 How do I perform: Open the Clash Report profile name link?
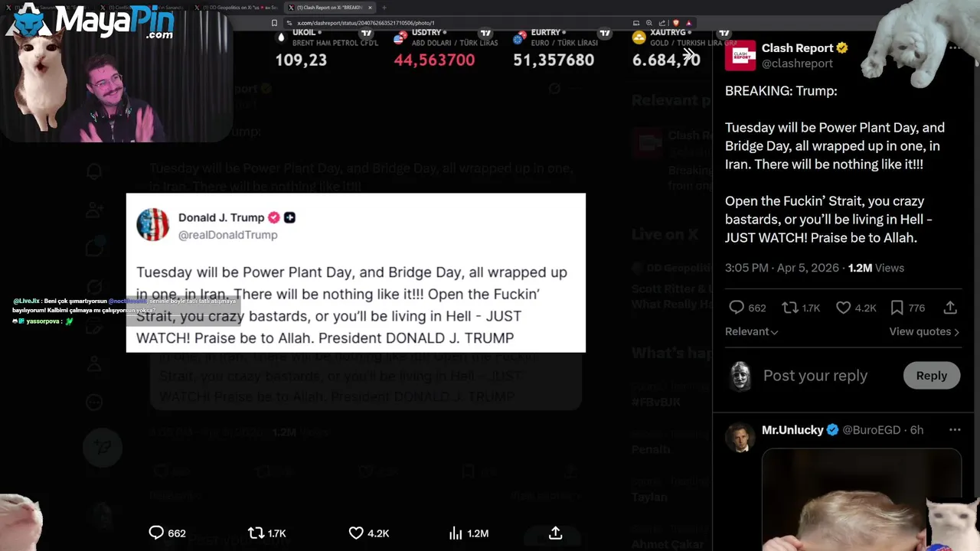coord(797,48)
